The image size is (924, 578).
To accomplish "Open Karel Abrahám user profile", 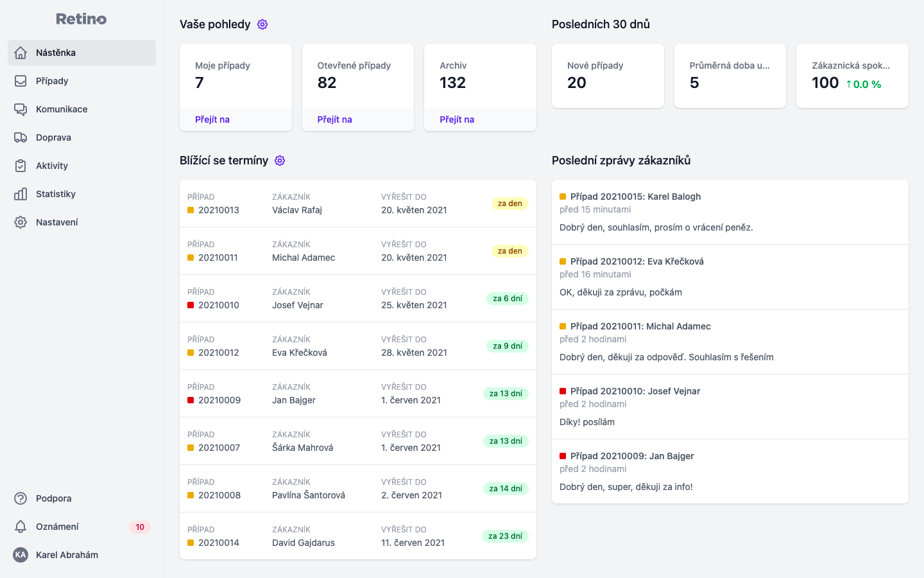I will (67, 555).
